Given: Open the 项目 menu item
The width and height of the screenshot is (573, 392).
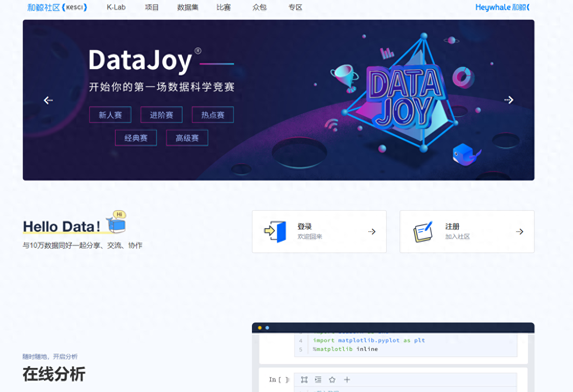Looking at the screenshot, I should pyautogui.click(x=152, y=7).
